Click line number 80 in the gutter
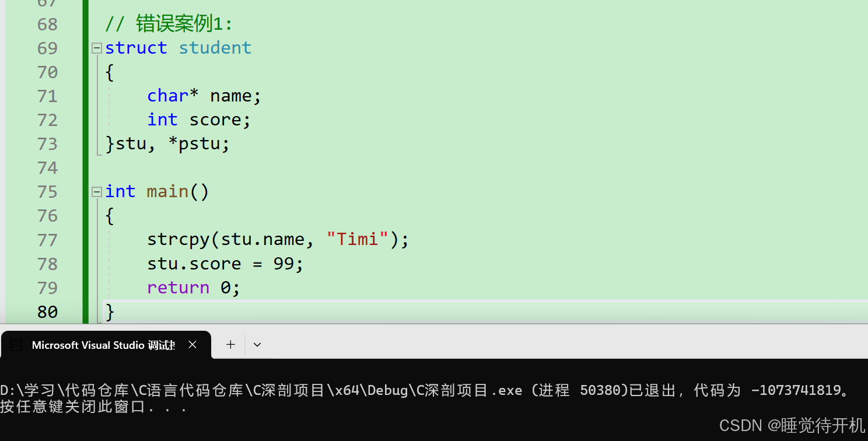868x441 pixels. 47,312
